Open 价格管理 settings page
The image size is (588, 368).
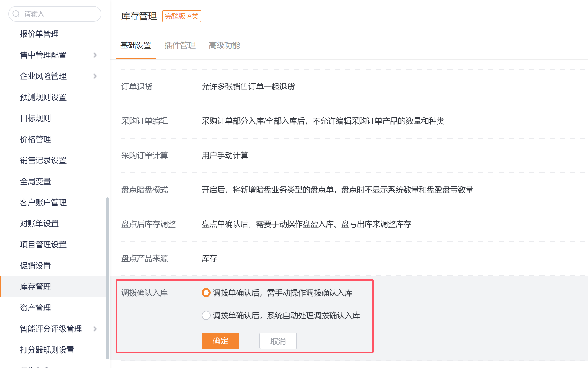(35, 139)
